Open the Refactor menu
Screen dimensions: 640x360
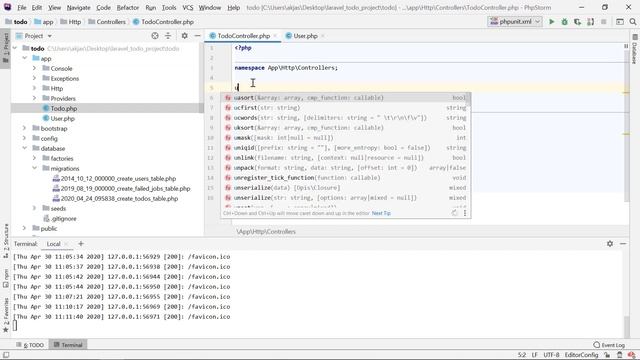pos(128,7)
